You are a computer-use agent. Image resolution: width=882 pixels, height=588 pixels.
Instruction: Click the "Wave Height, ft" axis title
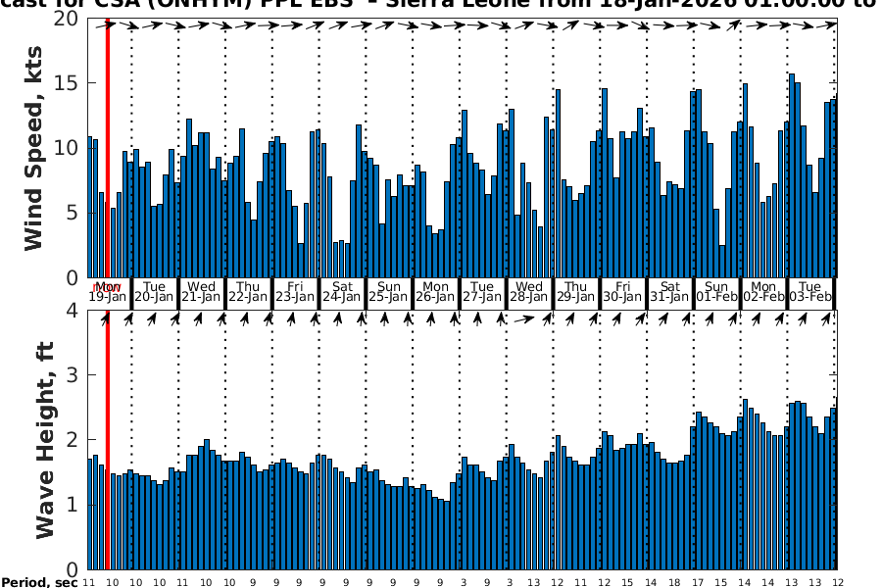[44, 439]
